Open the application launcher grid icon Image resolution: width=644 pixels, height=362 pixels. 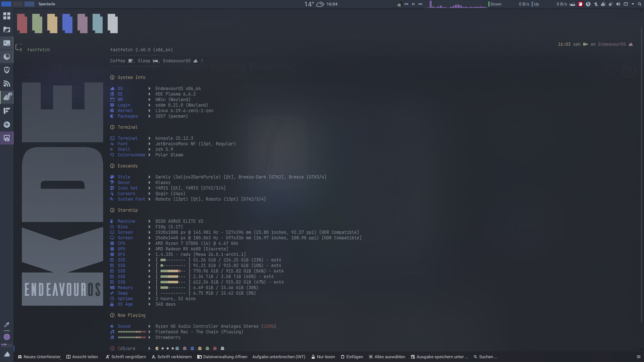tap(7, 16)
